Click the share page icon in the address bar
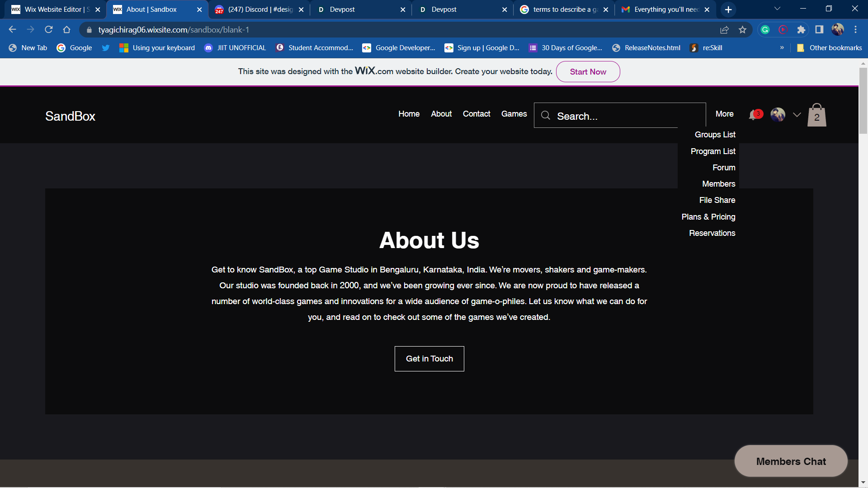 coord(724,30)
